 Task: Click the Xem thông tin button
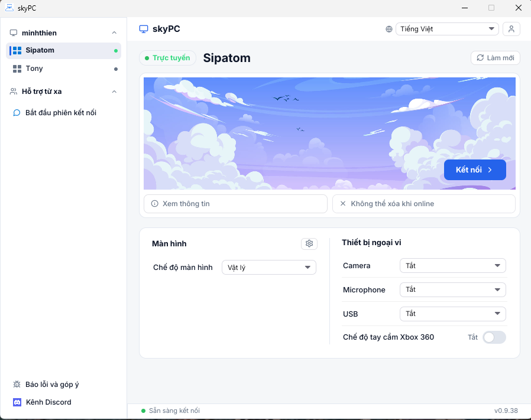pos(235,204)
